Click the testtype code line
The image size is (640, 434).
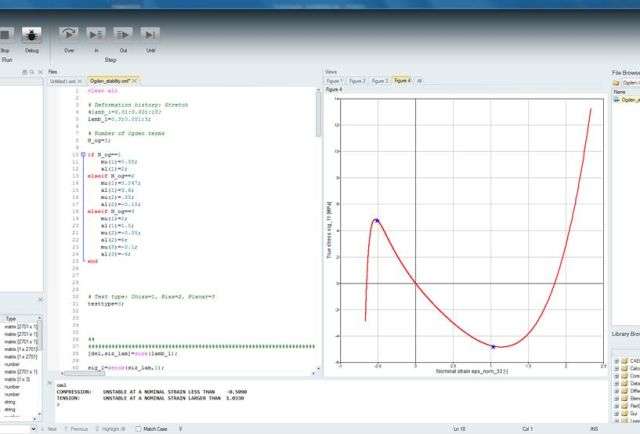point(106,304)
